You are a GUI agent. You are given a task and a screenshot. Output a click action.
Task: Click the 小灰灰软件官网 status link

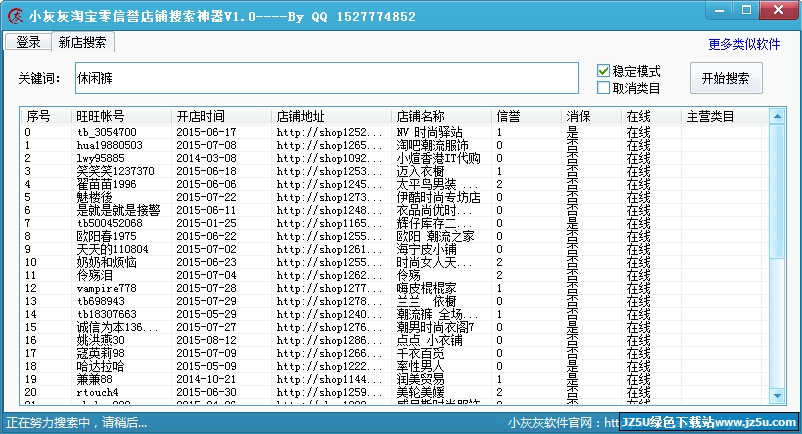tap(563, 423)
